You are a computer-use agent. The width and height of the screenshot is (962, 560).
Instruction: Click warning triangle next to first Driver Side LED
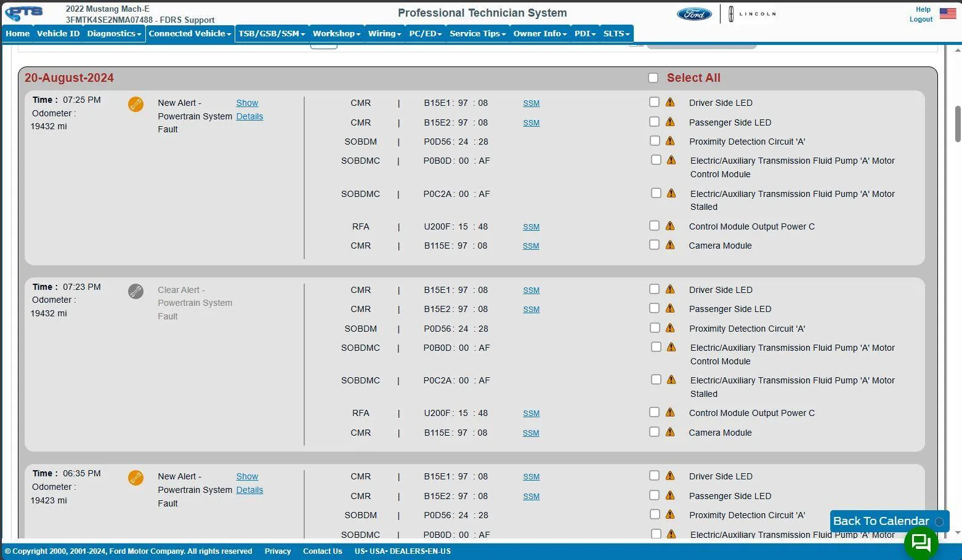click(670, 102)
